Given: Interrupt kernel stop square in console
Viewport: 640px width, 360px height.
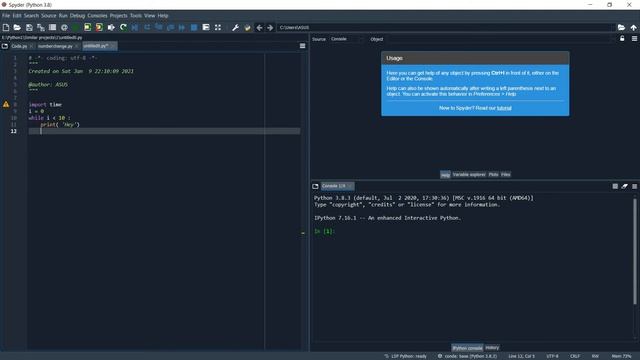Looking at the screenshot, I should pos(615,186).
